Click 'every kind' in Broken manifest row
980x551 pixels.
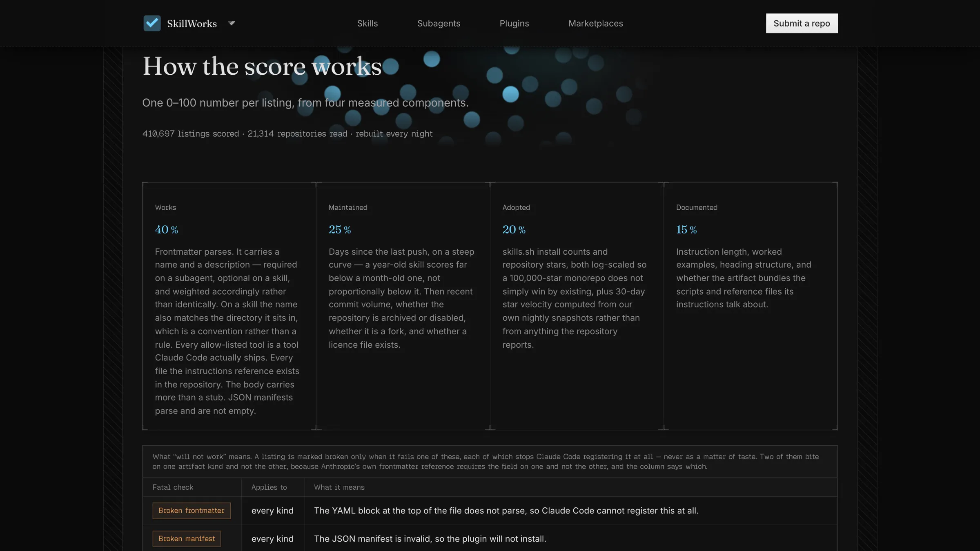(x=272, y=539)
